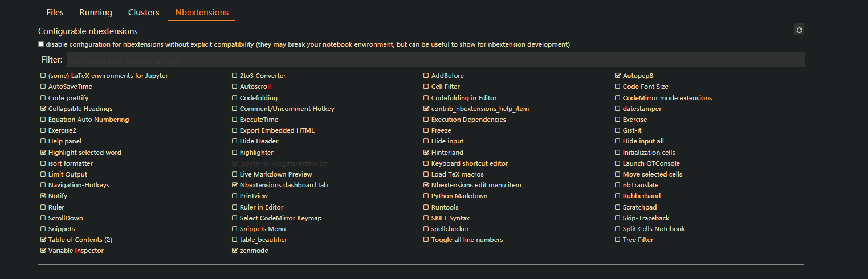Select the Scratchpad extension link
The height and width of the screenshot is (279, 868).
[639, 207]
